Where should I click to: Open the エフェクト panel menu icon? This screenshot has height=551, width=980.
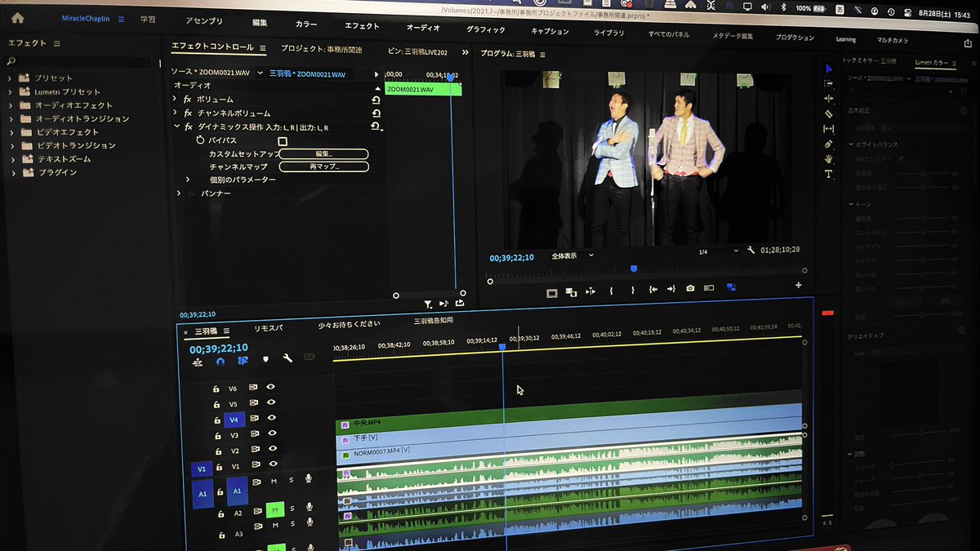[x=56, y=43]
